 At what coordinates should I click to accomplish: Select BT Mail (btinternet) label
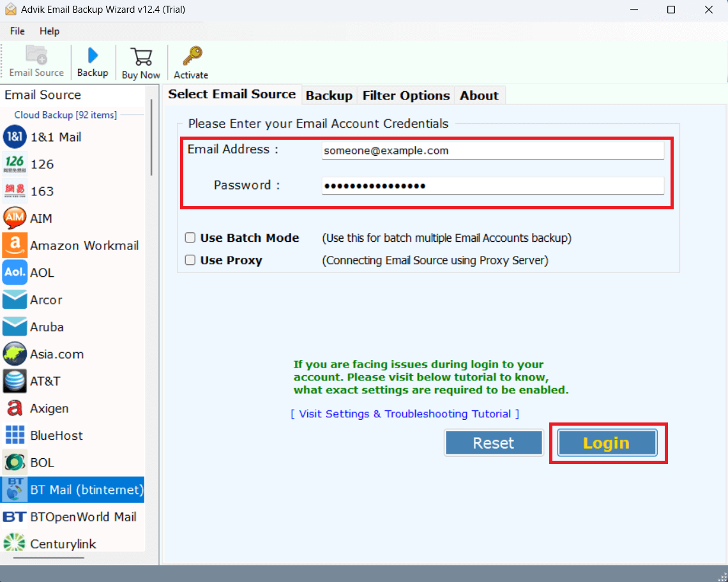point(87,490)
